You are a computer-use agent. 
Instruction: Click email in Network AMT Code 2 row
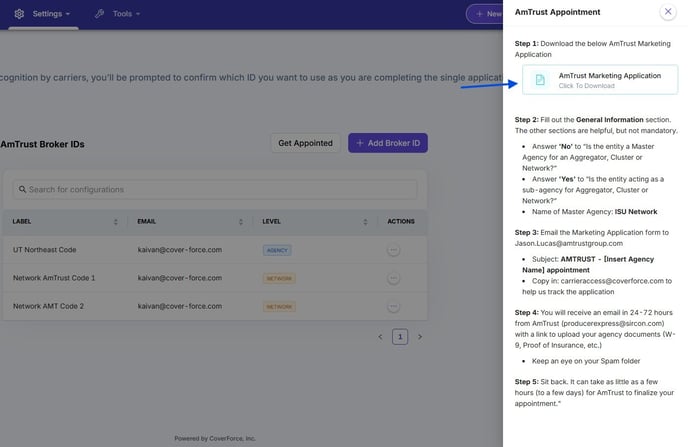(180, 306)
